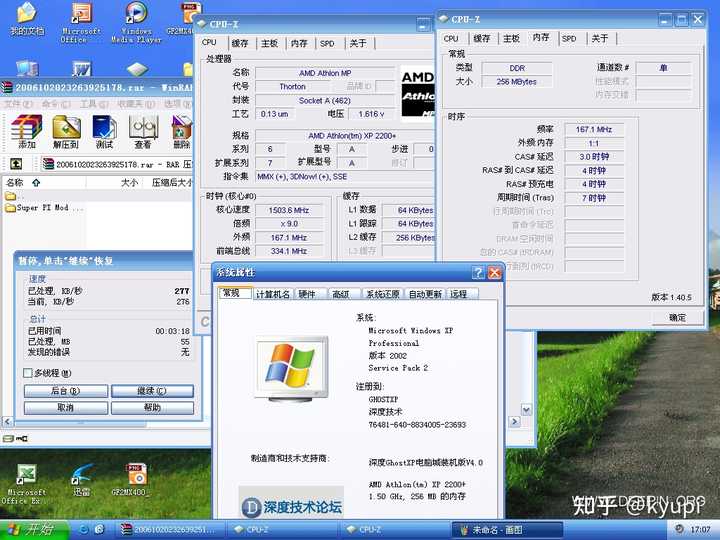Switch to 缓存 tab in left CPU-Z window
The width and height of the screenshot is (720, 540).
[x=240, y=43]
